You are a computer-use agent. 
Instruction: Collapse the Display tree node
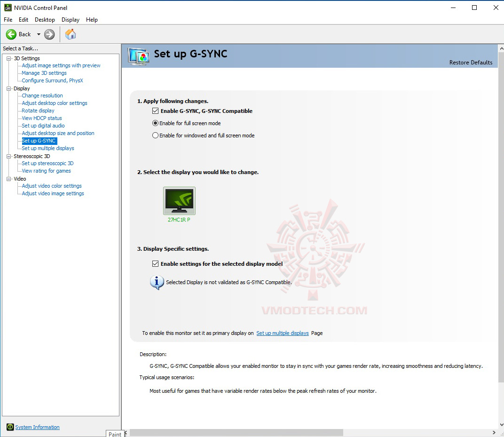(x=8, y=88)
